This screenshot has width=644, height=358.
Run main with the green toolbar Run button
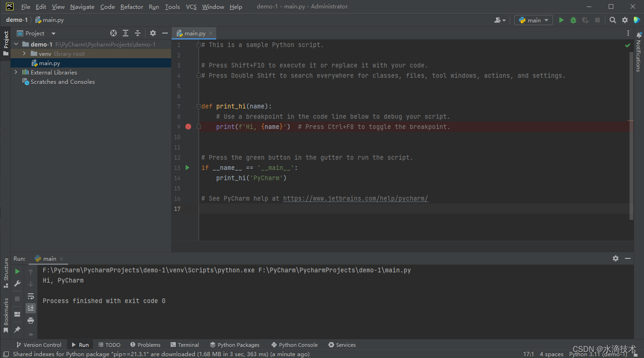pyautogui.click(x=561, y=20)
